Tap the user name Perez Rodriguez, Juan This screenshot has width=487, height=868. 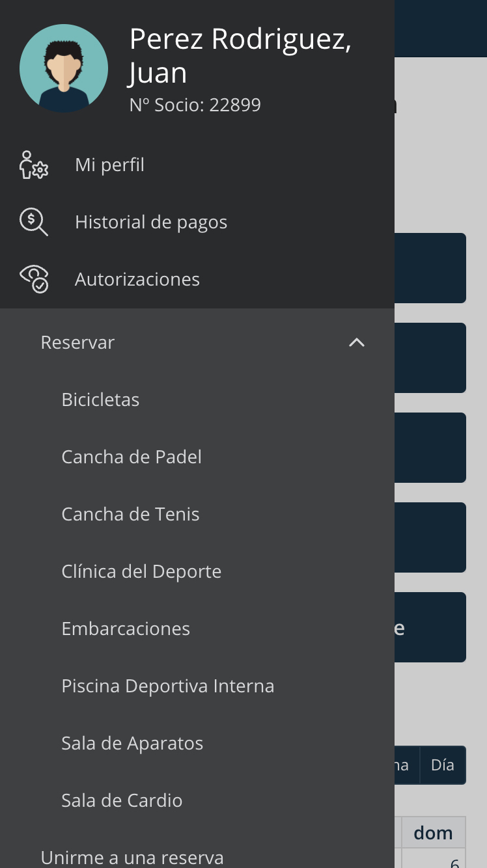pyautogui.click(x=240, y=56)
